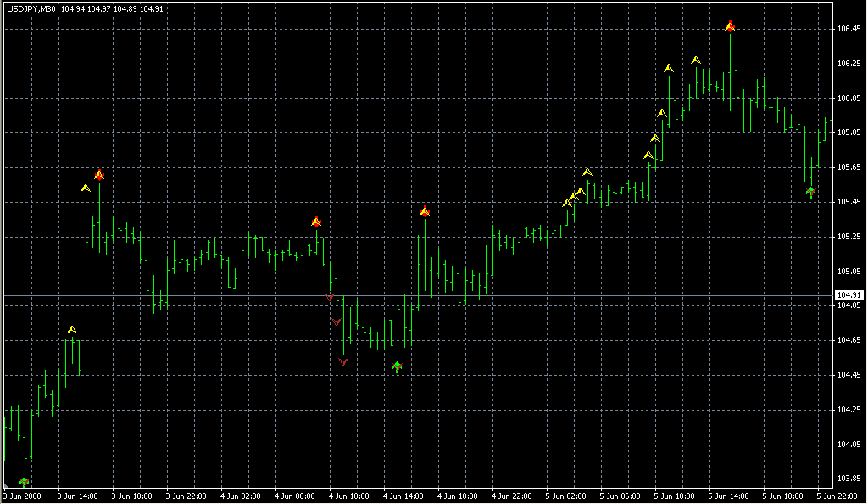Click the highlighted 104.91 current price tag on axis
This screenshot has height=504, width=868.
point(849,295)
